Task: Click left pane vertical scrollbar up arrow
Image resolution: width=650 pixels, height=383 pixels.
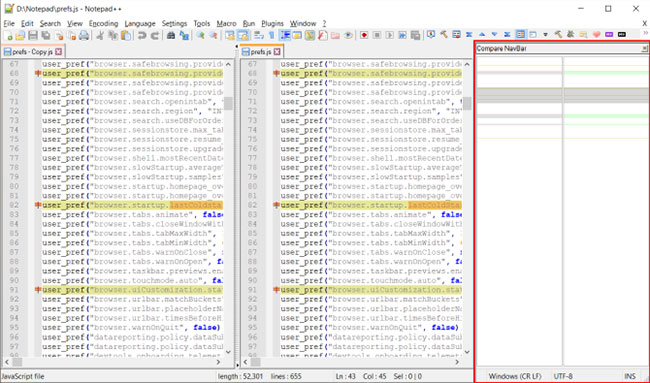Action: (228, 64)
